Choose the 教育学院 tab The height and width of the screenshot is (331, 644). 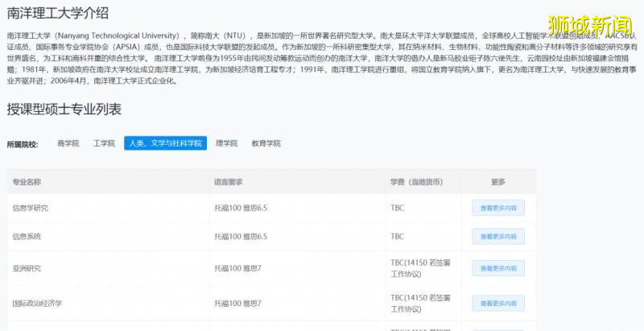(266, 143)
